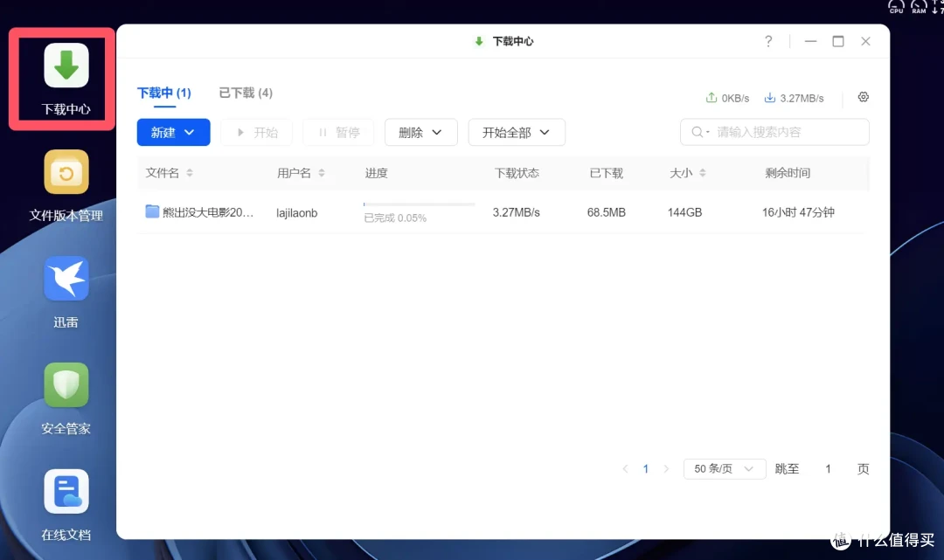Image resolution: width=944 pixels, height=560 pixels.
Task: Close the 下载中心 window
Action: click(x=865, y=41)
